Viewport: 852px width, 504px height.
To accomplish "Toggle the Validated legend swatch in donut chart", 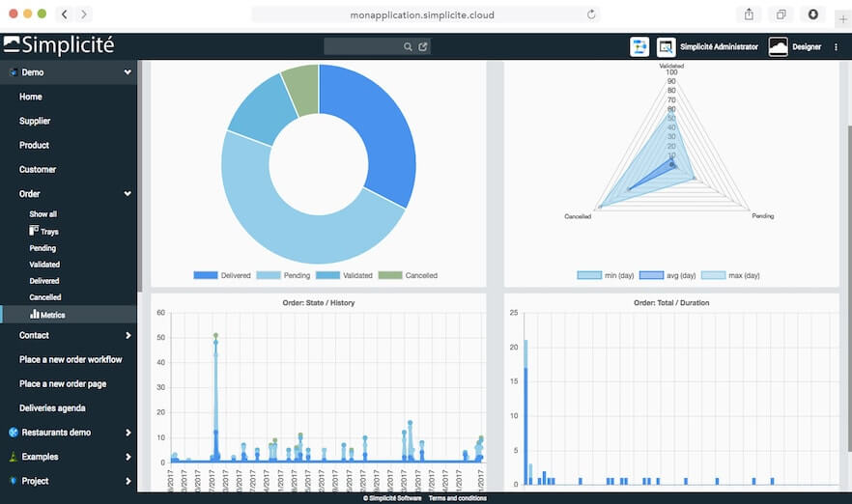I will pyautogui.click(x=327, y=275).
